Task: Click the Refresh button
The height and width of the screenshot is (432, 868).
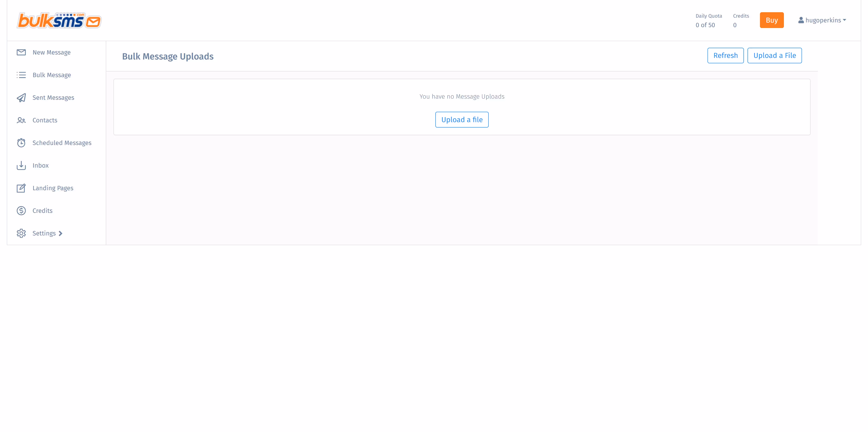Action: (725, 55)
